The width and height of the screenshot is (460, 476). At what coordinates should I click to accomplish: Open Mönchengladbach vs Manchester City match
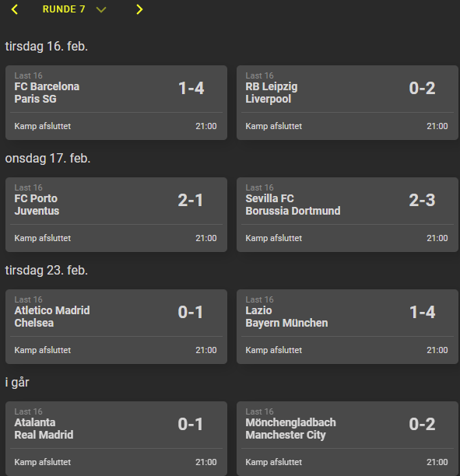347,439
